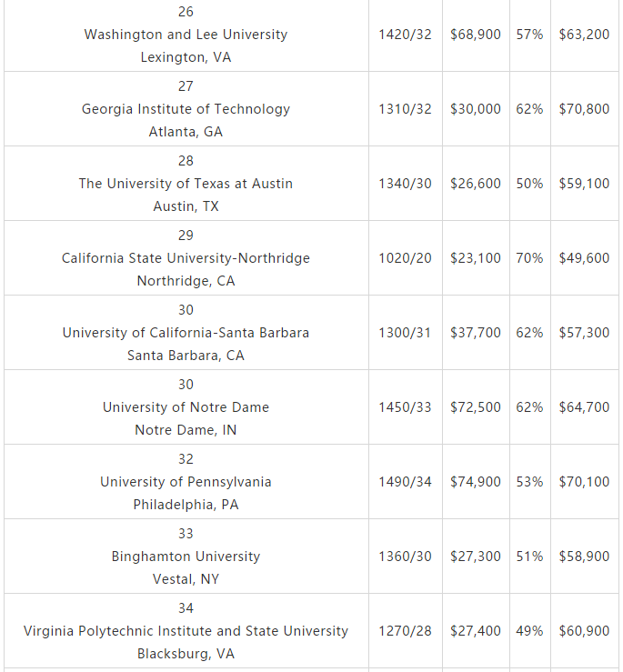Click Georgia Institute of Technology text
The width and height of the screenshot is (623, 672).
[186, 109]
